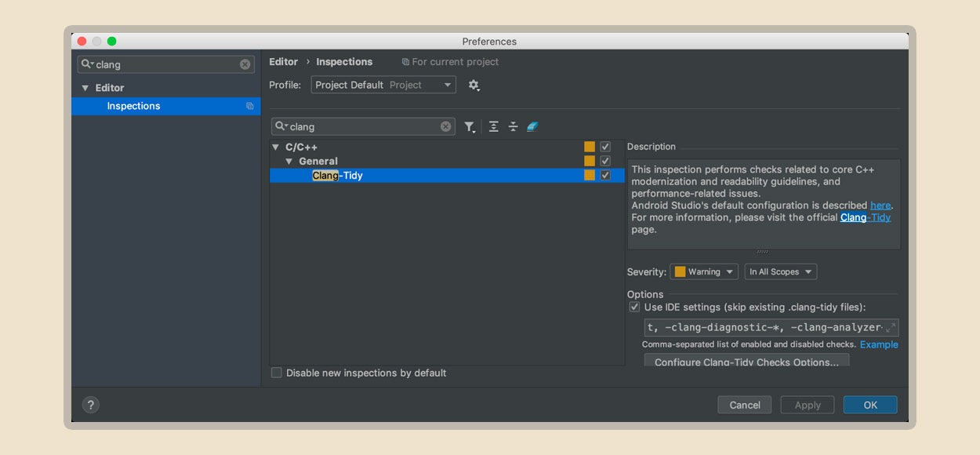Viewport: 980px width, 455px height.
Task: Expand all inspection groups
Action: coord(493,126)
